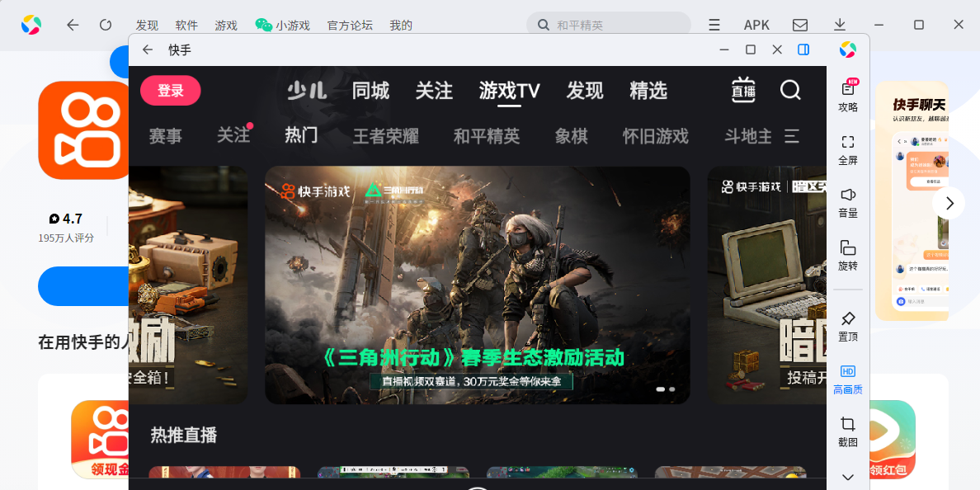Switch to the 同城 tab
The width and height of the screenshot is (980, 490).
click(x=370, y=92)
